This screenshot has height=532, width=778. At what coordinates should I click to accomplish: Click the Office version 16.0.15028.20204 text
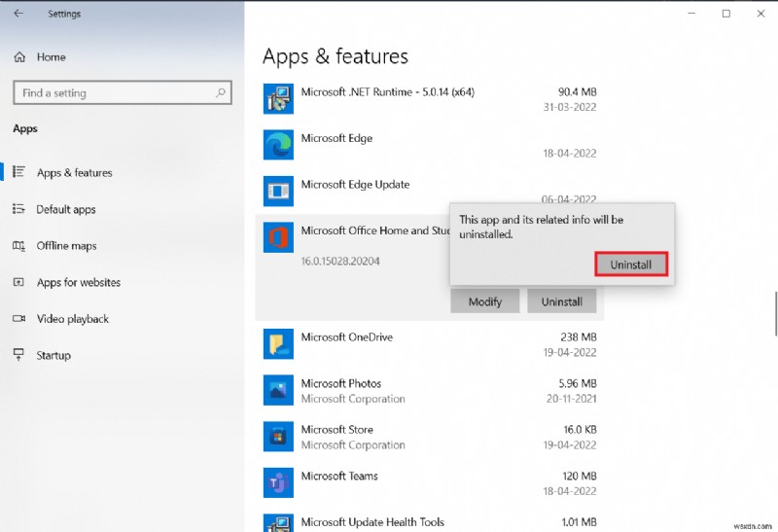pyautogui.click(x=340, y=261)
